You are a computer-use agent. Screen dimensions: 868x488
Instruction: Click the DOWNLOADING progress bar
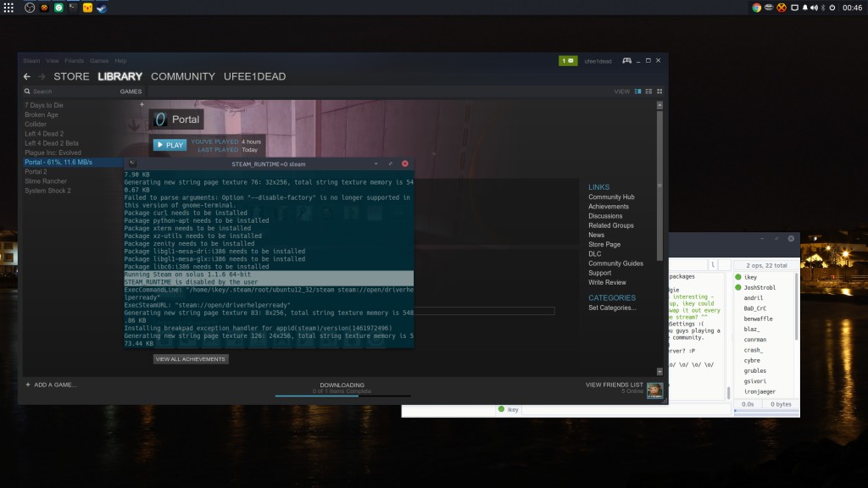tap(342, 396)
